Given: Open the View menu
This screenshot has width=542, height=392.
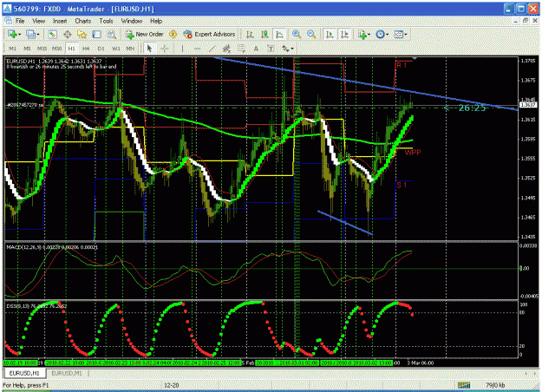Looking at the screenshot, I should pos(39,21).
